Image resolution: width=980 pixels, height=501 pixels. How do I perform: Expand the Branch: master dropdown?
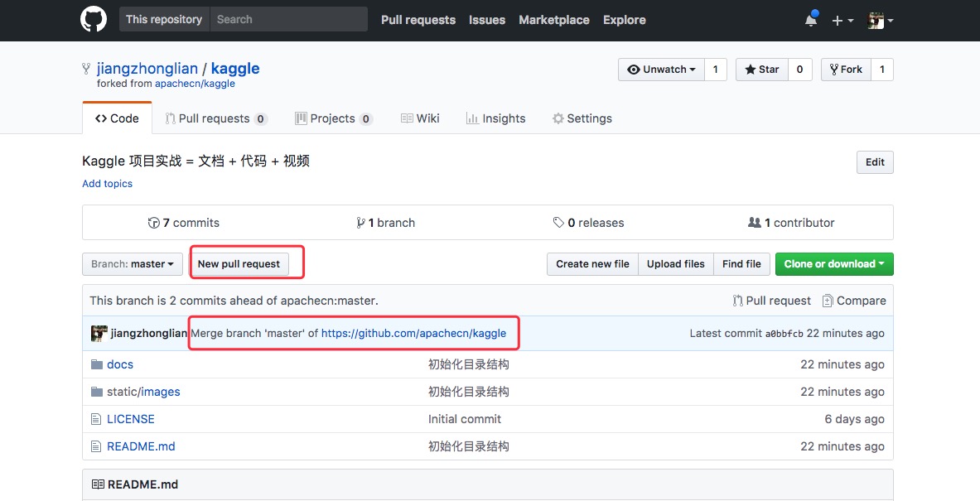click(133, 264)
